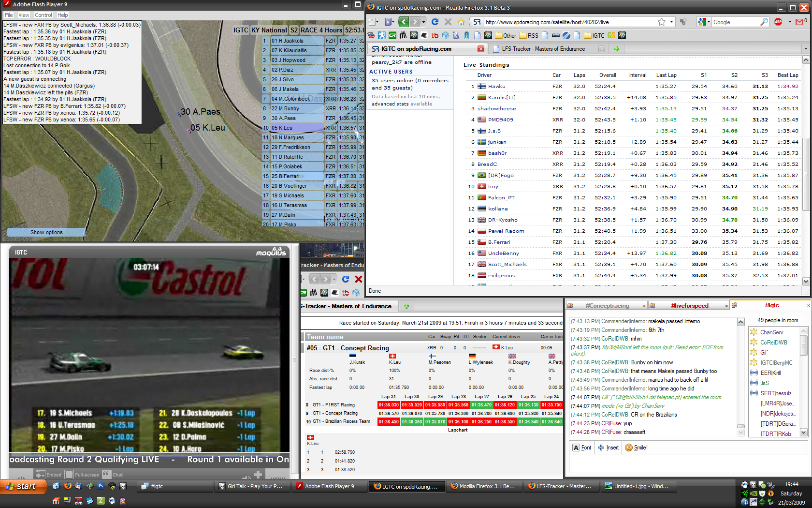812x508 pixels.
Task: Click the Home button in spdoRacing Firefox toolbar
Action: (x=461, y=22)
